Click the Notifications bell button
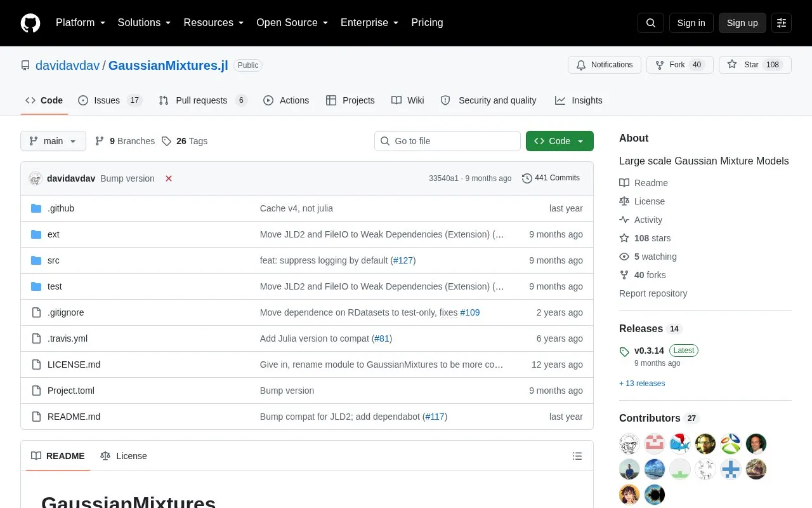812x508 pixels. 605,65
